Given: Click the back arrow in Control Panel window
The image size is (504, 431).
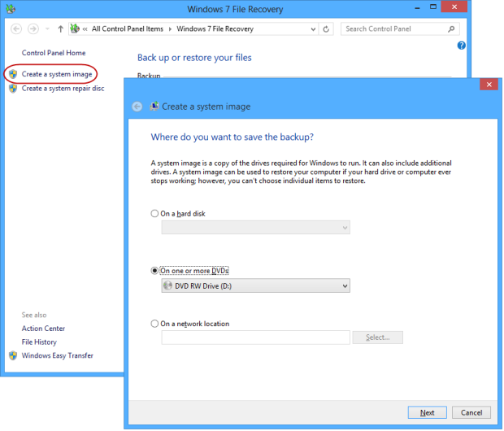Looking at the screenshot, I should [16, 28].
